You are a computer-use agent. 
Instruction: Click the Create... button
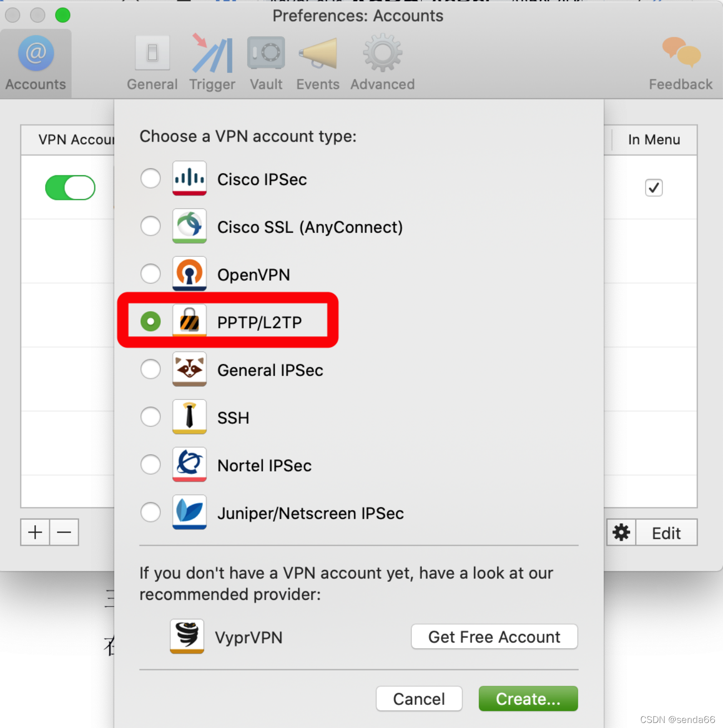(x=528, y=698)
